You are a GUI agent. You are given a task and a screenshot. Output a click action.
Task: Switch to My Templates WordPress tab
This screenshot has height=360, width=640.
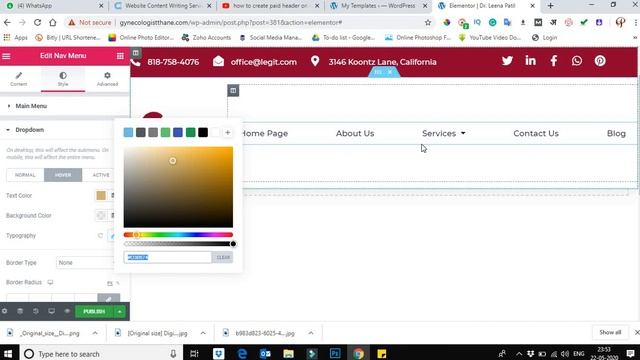pyautogui.click(x=378, y=6)
